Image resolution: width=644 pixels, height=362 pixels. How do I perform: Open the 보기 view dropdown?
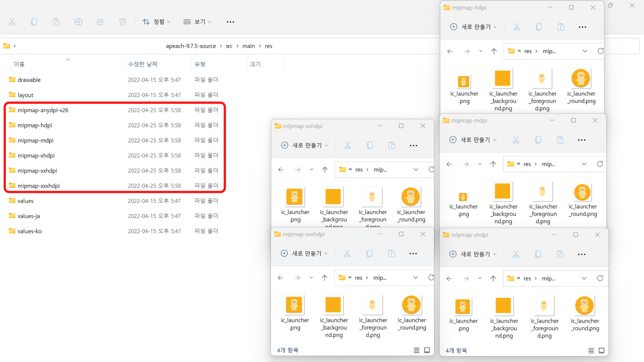point(197,22)
